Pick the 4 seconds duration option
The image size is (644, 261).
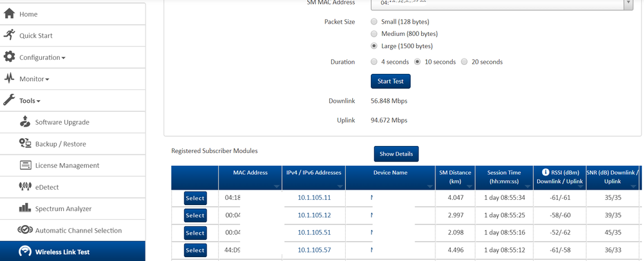[x=374, y=62]
